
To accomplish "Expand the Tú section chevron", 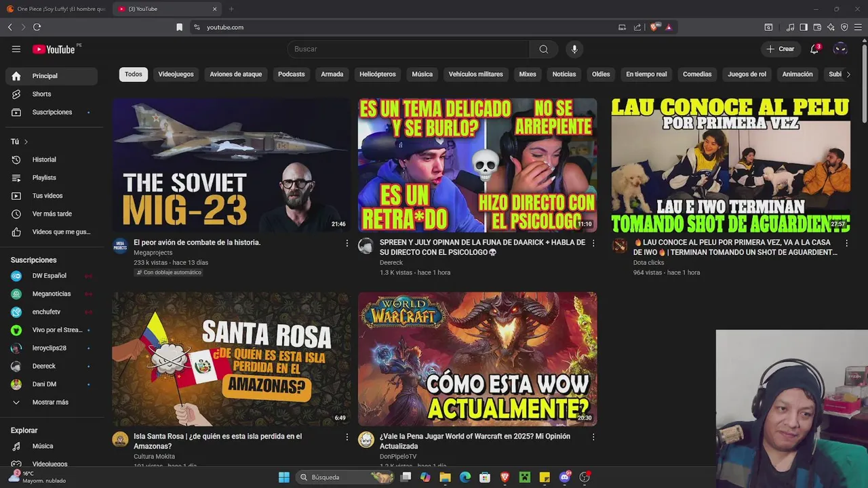I will click(x=26, y=142).
